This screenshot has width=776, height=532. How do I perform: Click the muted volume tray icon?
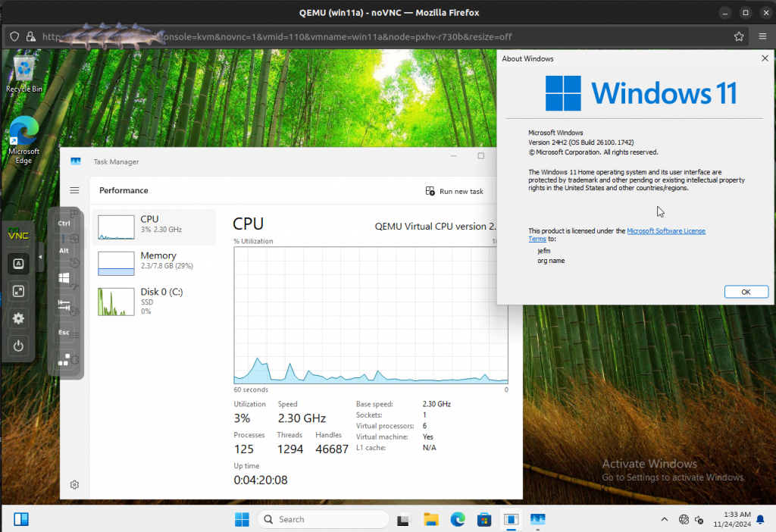pos(699,519)
